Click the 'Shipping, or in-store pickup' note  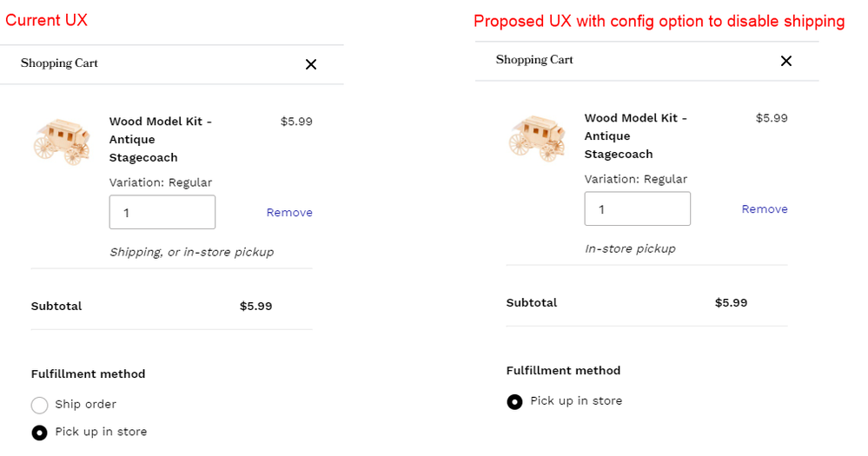[191, 252]
